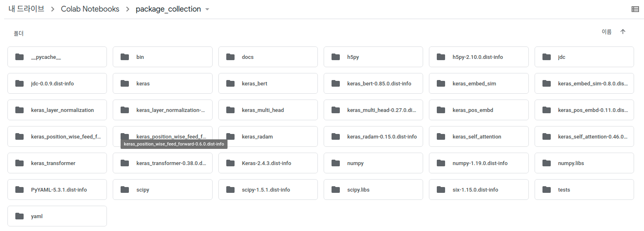The height and width of the screenshot is (231, 644).
Task: Select keras_multi_head folder icon
Action: point(230,110)
